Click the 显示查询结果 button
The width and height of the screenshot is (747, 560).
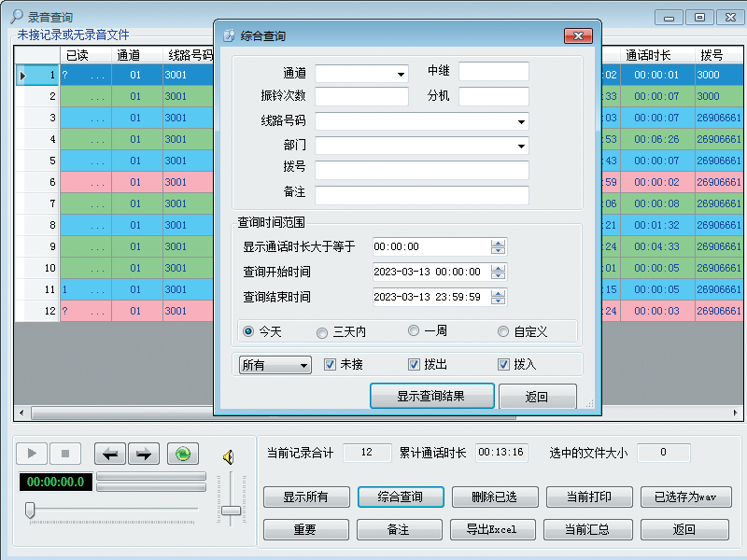[x=432, y=396]
